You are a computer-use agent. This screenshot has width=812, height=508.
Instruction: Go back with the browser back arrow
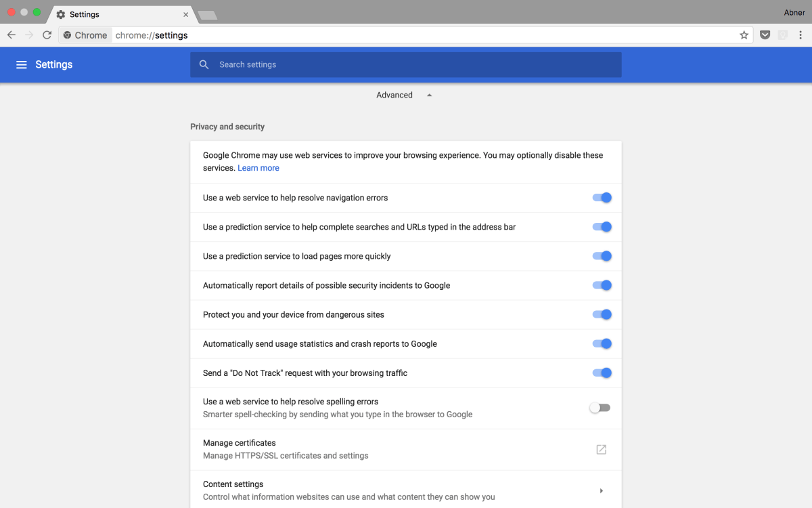(x=12, y=35)
